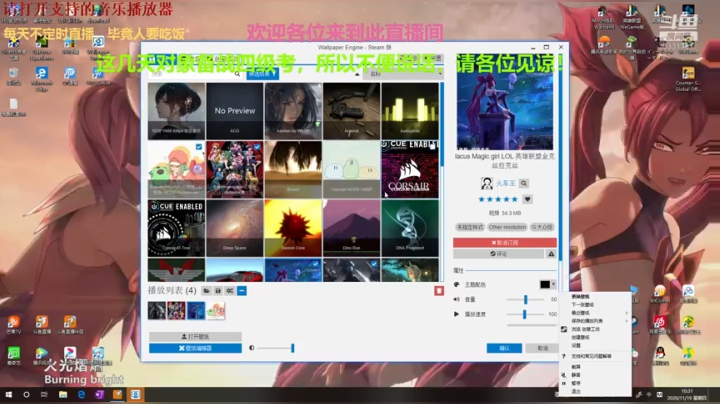Image resolution: width=720 pixels, height=404 pixels.
Task: Open Task View on taskbar
Action: (44, 394)
